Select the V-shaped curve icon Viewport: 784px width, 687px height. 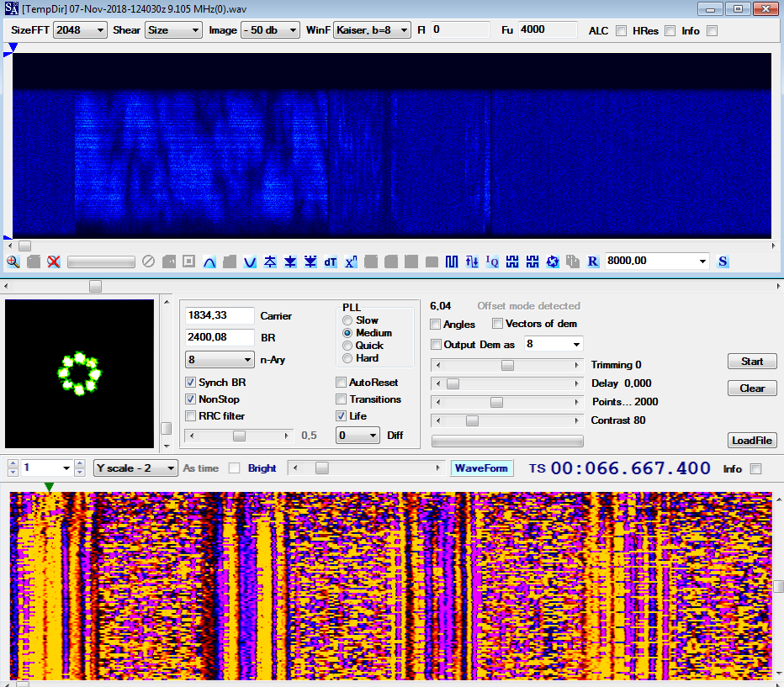click(250, 262)
